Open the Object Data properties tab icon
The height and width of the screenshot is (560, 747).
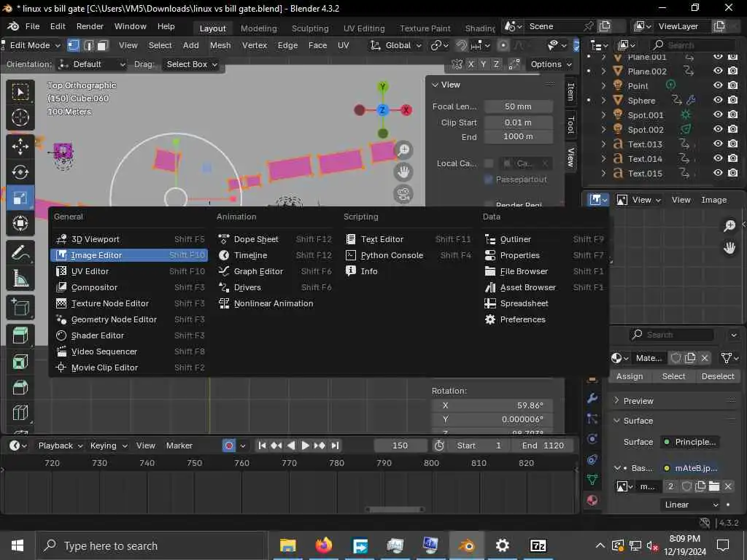coord(592,480)
